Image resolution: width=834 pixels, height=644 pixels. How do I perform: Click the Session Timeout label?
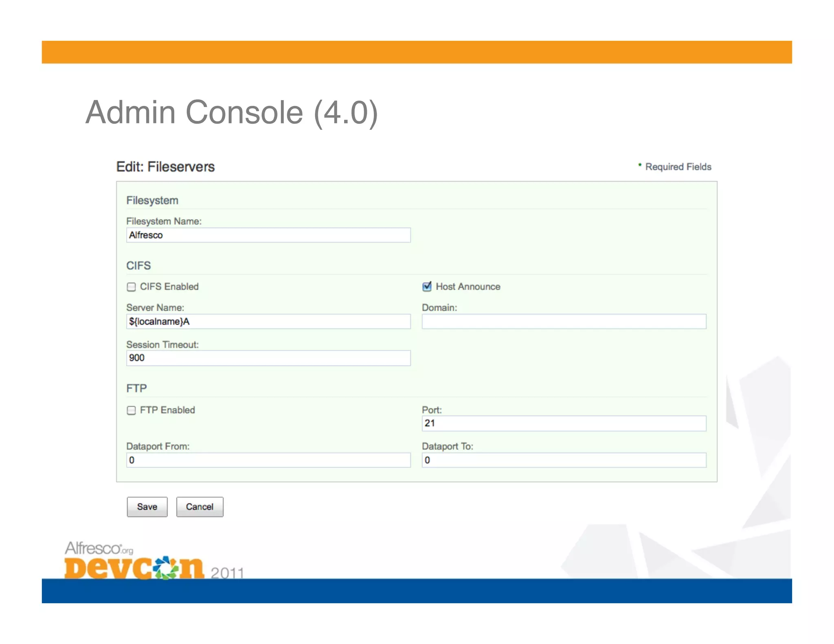162,345
